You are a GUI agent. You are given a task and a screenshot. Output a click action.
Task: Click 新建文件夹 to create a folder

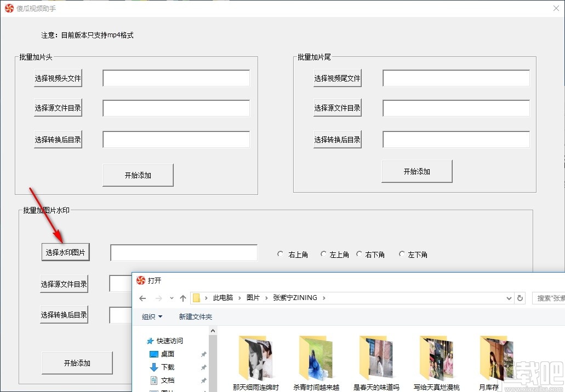[195, 316]
